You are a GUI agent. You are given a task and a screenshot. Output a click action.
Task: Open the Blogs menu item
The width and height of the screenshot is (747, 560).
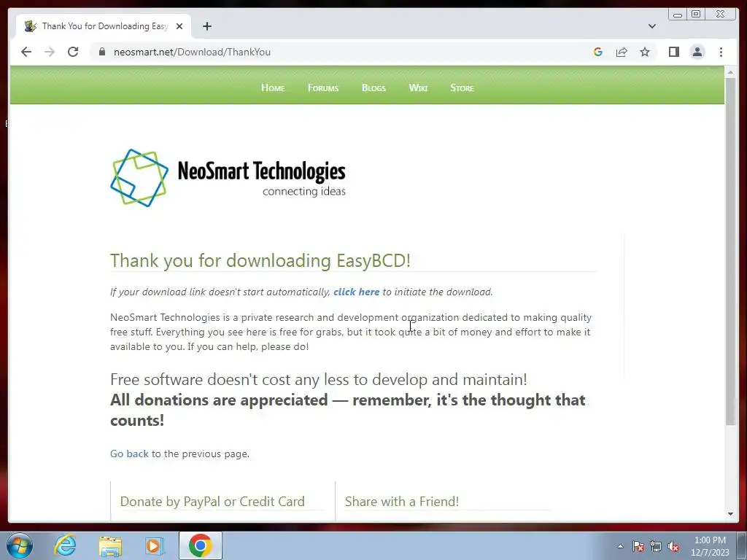373,87
